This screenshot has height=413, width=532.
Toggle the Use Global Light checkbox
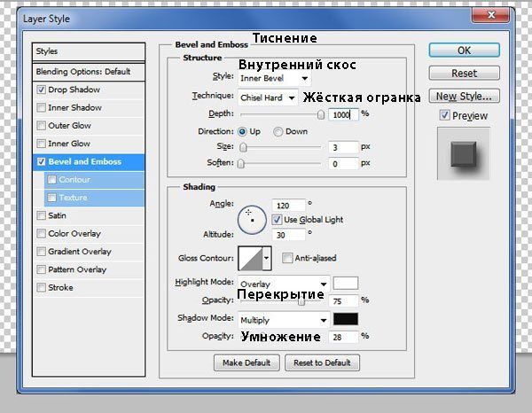coord(277,220)
